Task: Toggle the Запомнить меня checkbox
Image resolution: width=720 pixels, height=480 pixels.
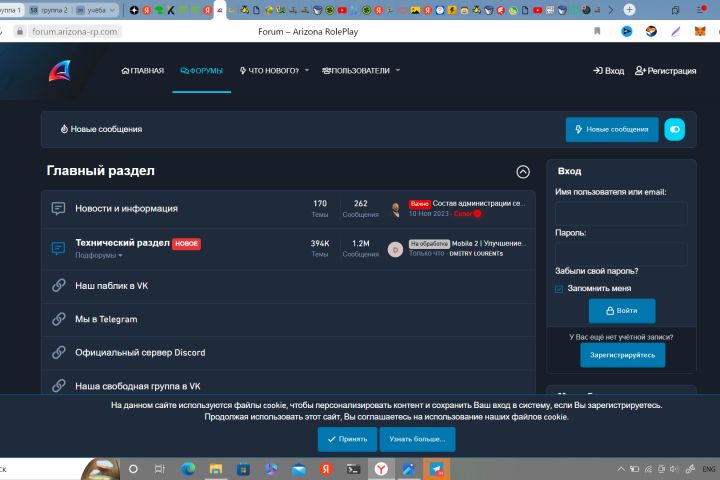Action: [559, 289]
